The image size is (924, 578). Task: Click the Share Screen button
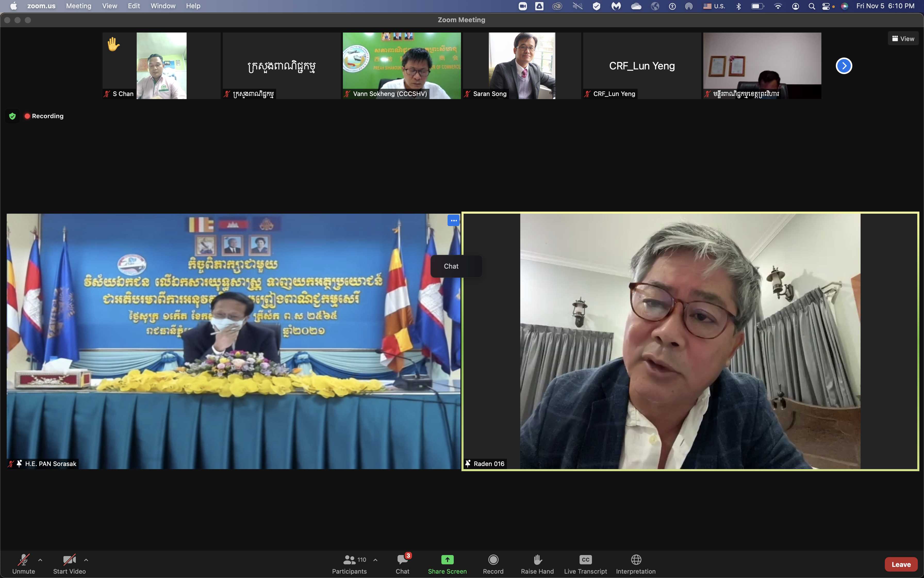[x=447, y=564]
